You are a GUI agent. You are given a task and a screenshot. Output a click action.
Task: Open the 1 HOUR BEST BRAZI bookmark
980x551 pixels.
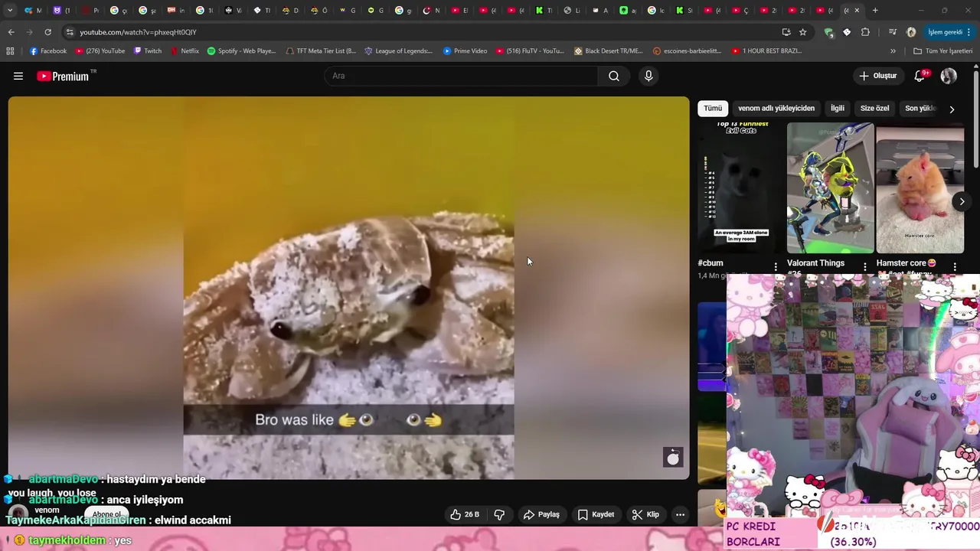[x=767, y=51]
